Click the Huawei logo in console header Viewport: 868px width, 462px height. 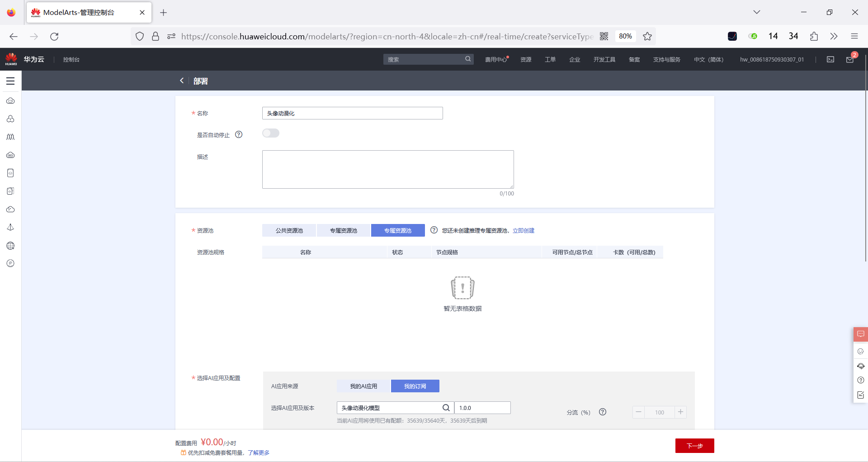pyautogui.click(x=11, y=59)
